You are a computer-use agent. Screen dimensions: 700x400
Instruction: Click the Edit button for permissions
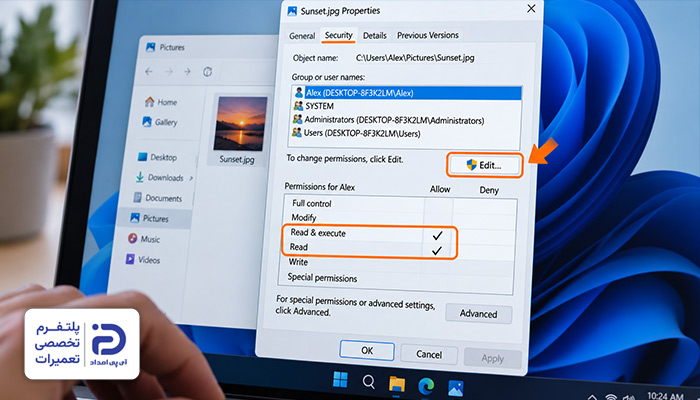point(484,165)
